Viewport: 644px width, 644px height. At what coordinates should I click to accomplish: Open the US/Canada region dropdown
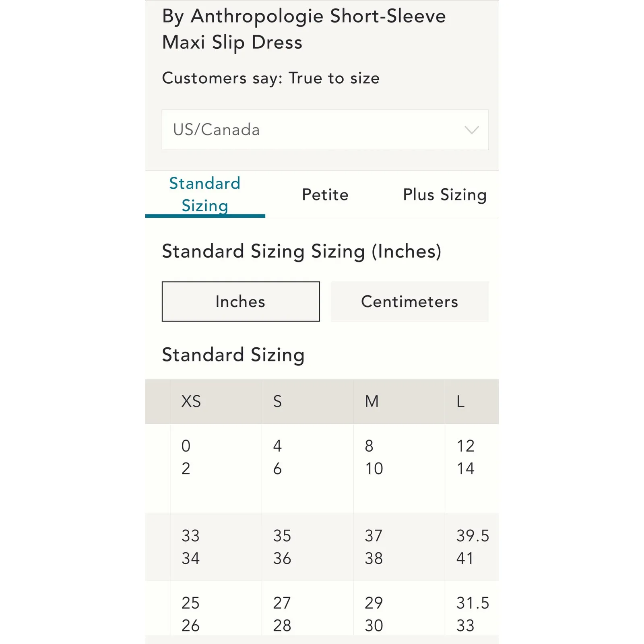(324, 130)
